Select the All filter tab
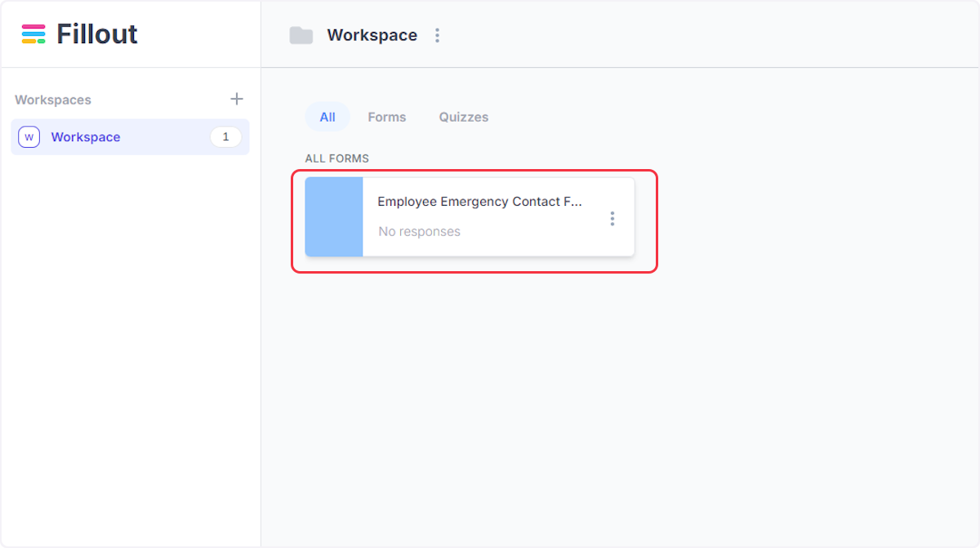Screen dimensions: 980x548 coord(327,117)
